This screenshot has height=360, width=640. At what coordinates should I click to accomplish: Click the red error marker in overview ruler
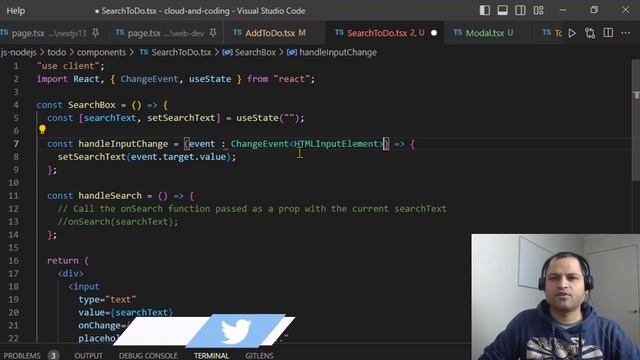[636, 96]
